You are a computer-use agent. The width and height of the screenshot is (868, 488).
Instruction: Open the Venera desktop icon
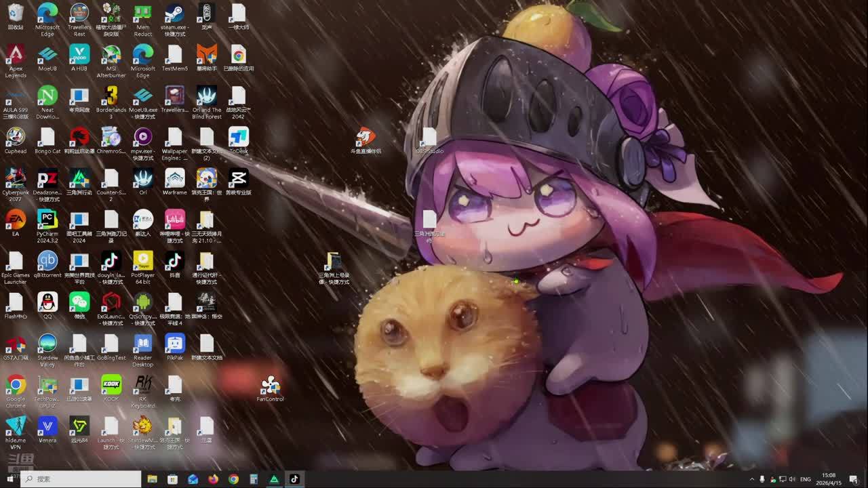pos(47,426)
